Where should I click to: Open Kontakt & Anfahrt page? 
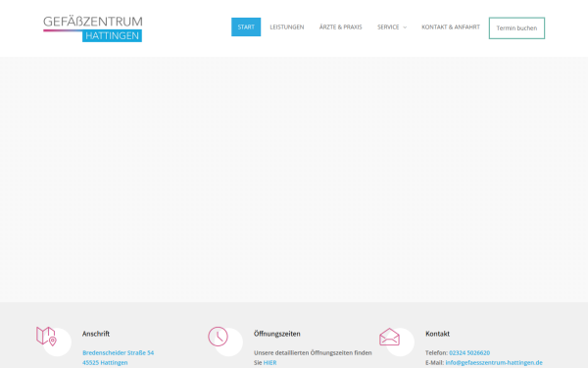pyautogui.click(x=451, y=27)
